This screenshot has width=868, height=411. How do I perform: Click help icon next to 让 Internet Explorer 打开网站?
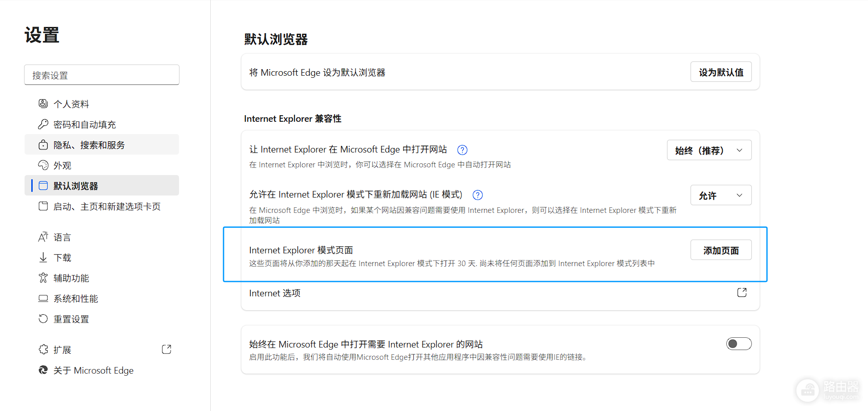tap(462, 150)
